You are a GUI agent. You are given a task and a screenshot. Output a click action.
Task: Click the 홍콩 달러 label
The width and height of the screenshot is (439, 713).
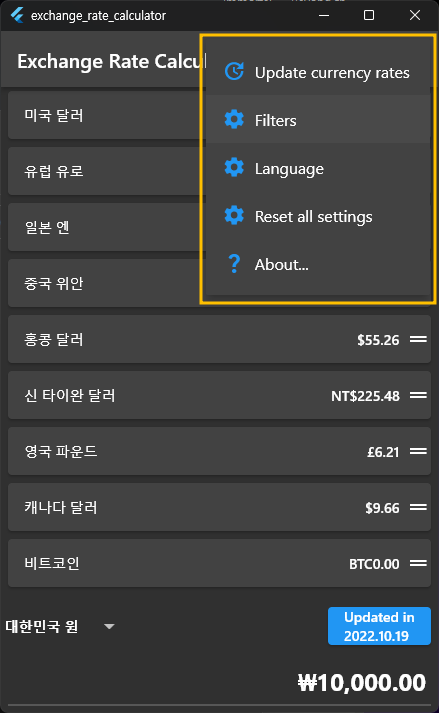(54, 339)
